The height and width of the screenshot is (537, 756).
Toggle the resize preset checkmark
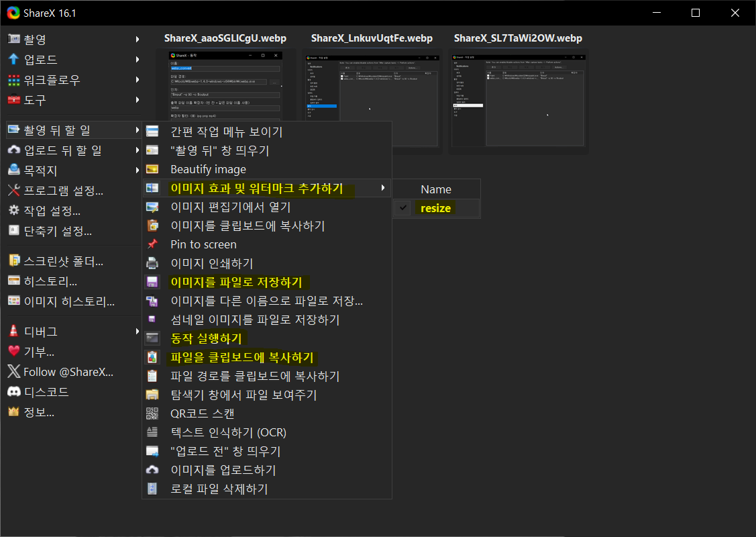tap(403, 208)
